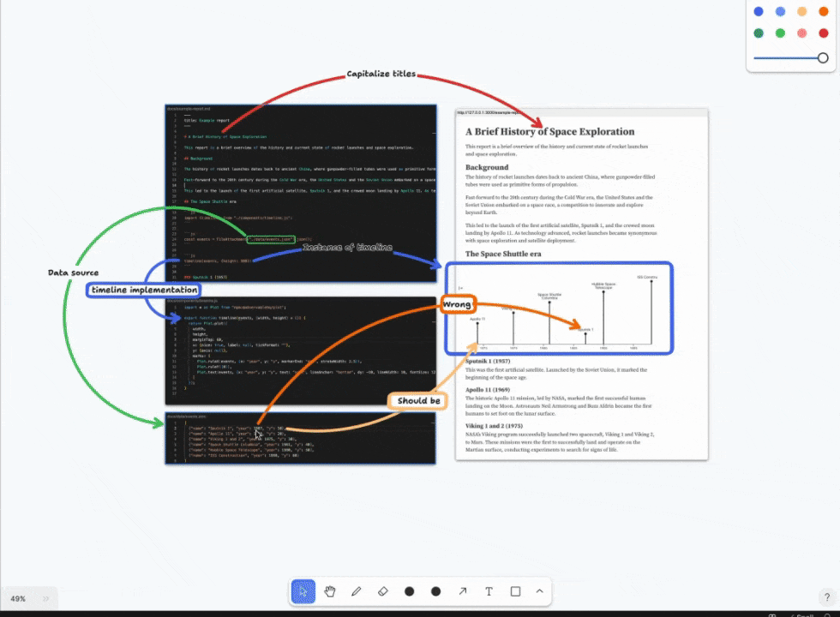Select the pointer select tool
This screenshot has height=617, width=840.
[303, 591]
